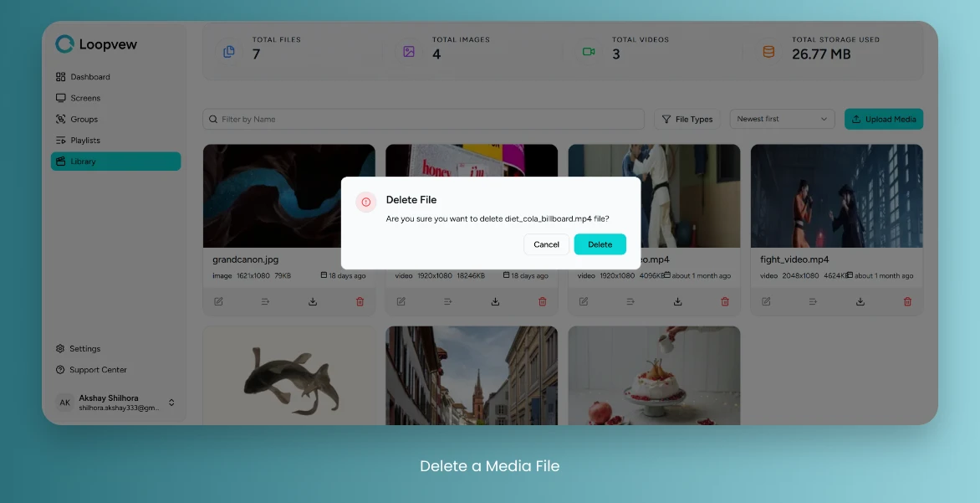The width and height of the screenshot is (980, 503).
Task: Open Groups in the sidebar
Action: click(x=115, y=120)
